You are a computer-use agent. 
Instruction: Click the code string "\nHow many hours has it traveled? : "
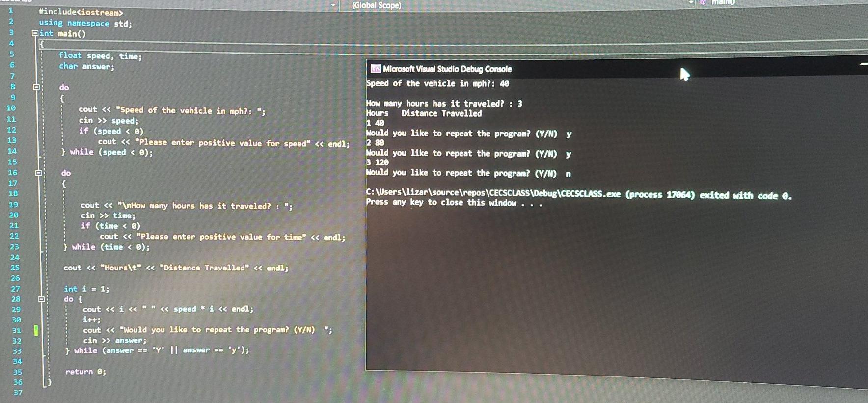tap(203, 206)
